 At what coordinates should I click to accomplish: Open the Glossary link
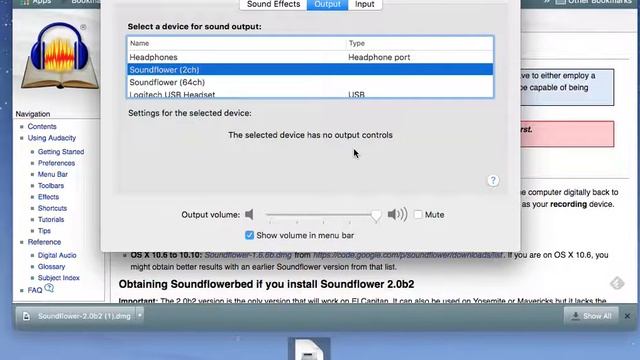pyautogui.click(x=51, y=267)
